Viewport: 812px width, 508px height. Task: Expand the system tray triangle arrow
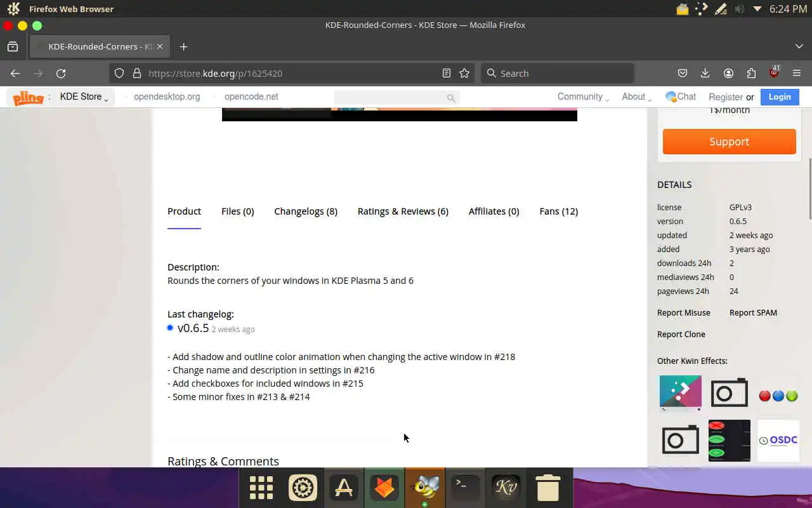[757, 9]
